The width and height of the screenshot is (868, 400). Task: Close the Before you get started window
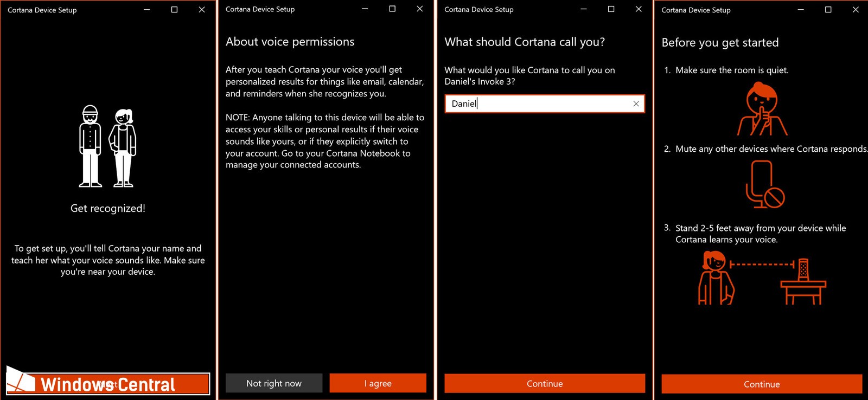click(856, 10)
